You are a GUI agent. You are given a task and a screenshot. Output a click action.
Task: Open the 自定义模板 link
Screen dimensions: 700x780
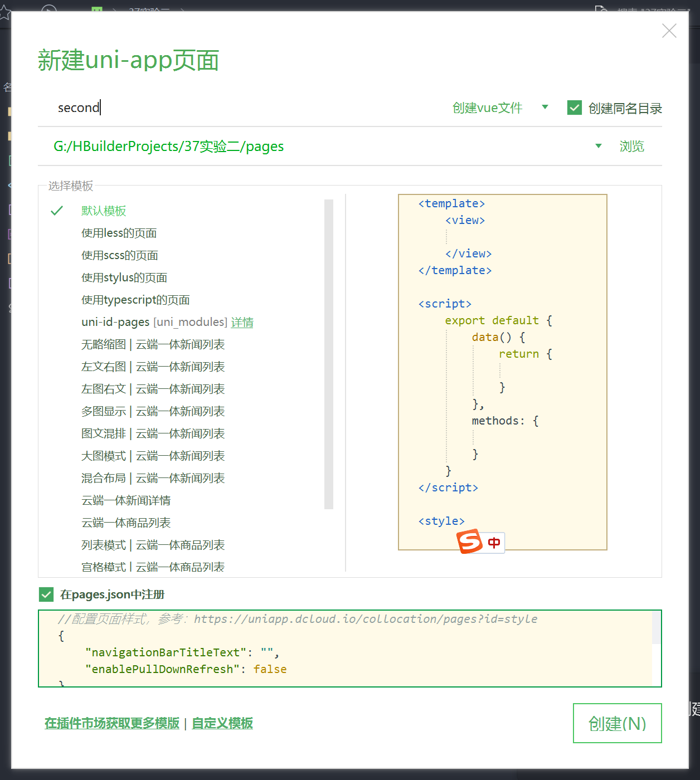point(222,723)
